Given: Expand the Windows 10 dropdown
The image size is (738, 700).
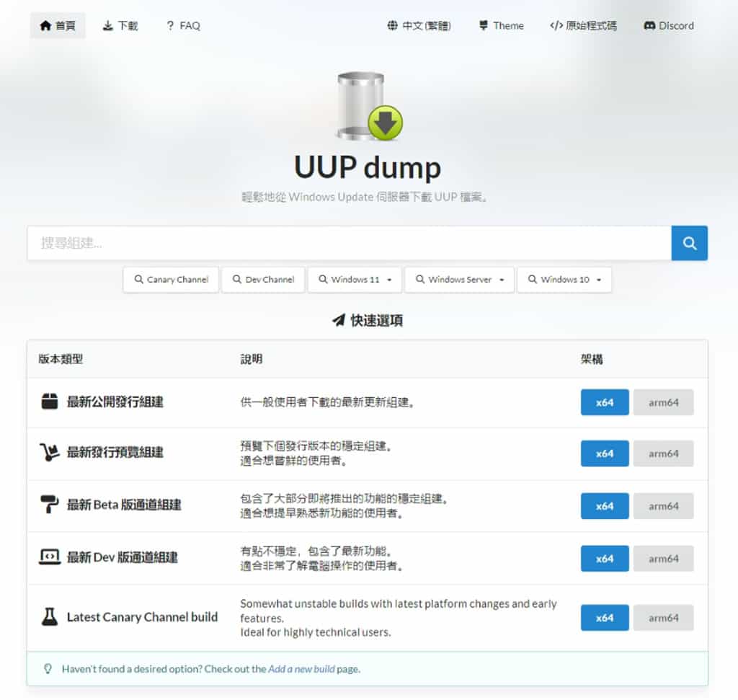Looking at the screenshot, I should 564,280.
